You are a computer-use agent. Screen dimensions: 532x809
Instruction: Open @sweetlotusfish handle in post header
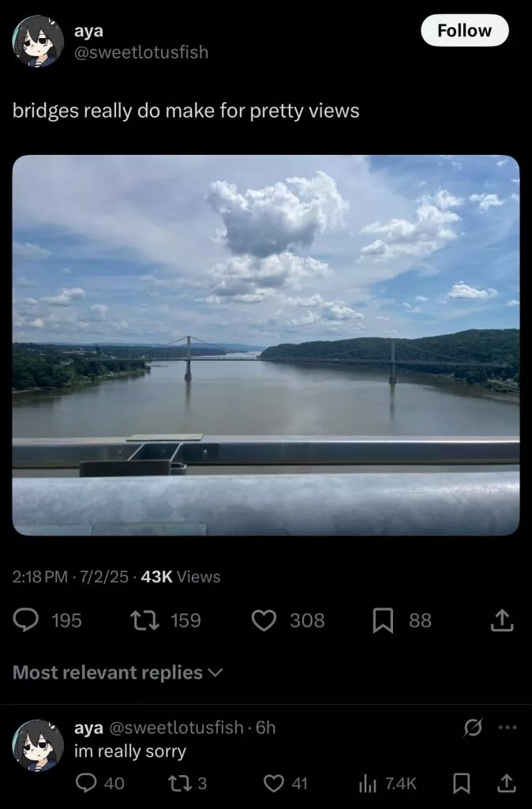[141, 52]
